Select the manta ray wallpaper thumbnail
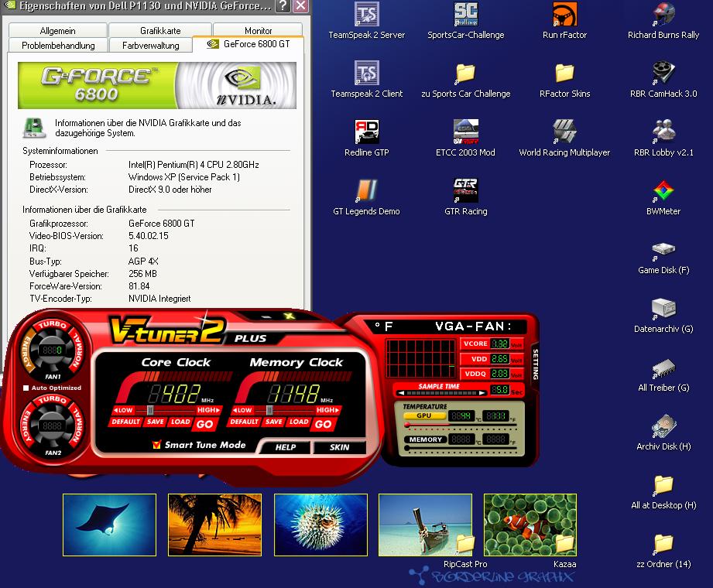713x588 pixels. tap(110, 525)
